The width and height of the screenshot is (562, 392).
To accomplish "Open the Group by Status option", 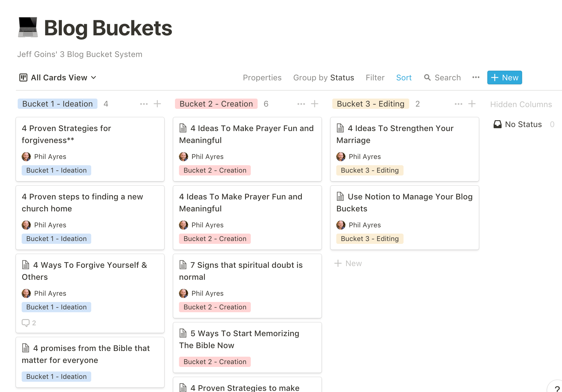I will point(323,77).
